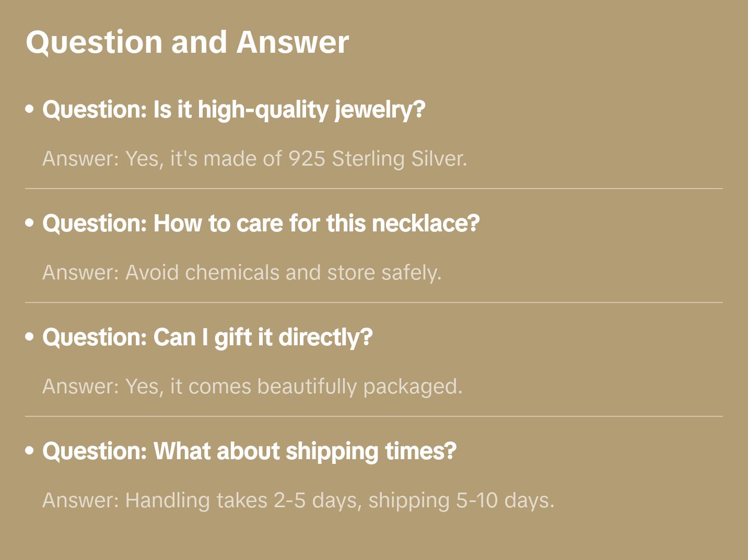Click the divider below the Sterling Silver answer

pos(374,189)
